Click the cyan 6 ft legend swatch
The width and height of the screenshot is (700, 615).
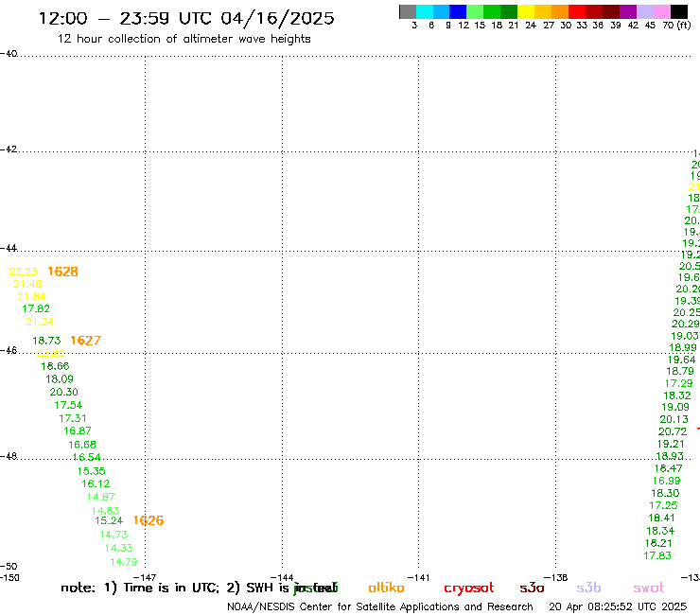click(x=425, y=11)
